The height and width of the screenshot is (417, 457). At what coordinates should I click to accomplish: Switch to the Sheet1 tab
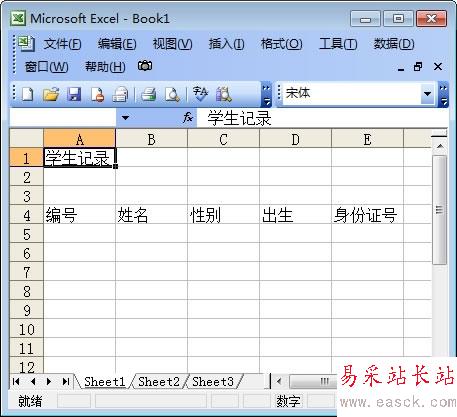tap(105, 382)
